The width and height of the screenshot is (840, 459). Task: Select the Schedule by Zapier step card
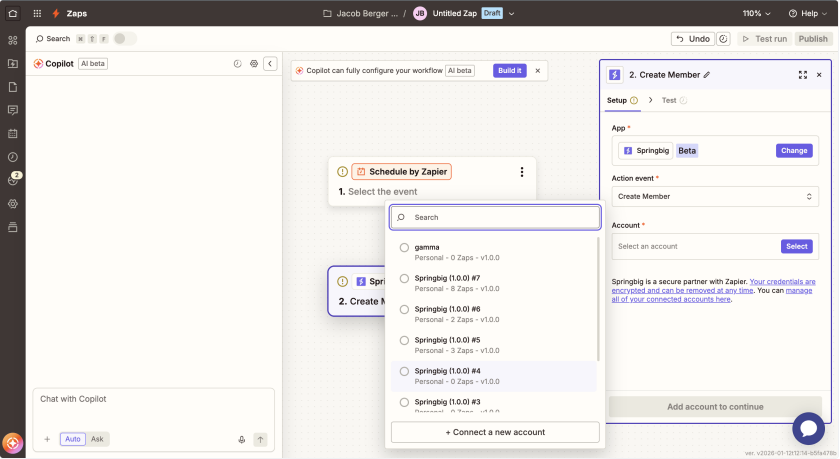pos(432,182)
